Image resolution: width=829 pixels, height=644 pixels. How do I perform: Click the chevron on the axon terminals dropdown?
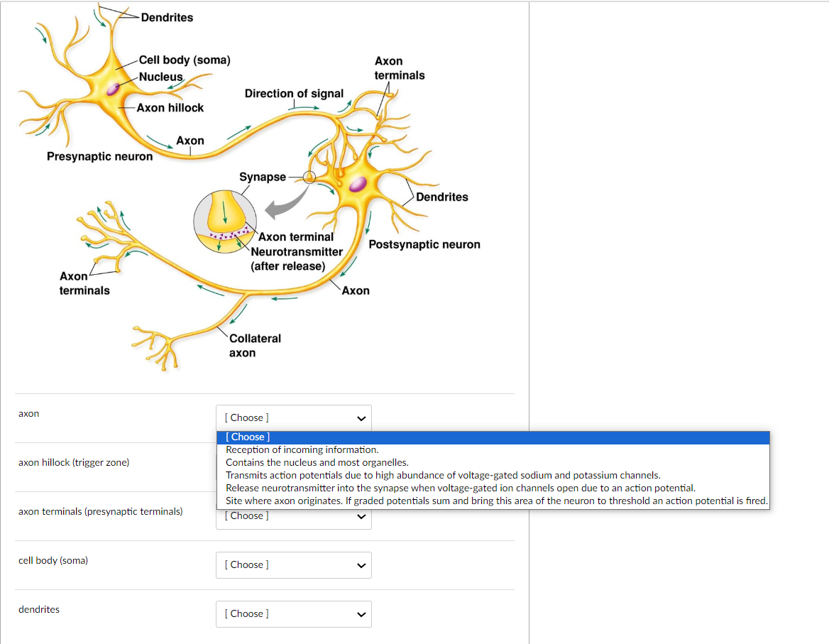tap(362, 515)
